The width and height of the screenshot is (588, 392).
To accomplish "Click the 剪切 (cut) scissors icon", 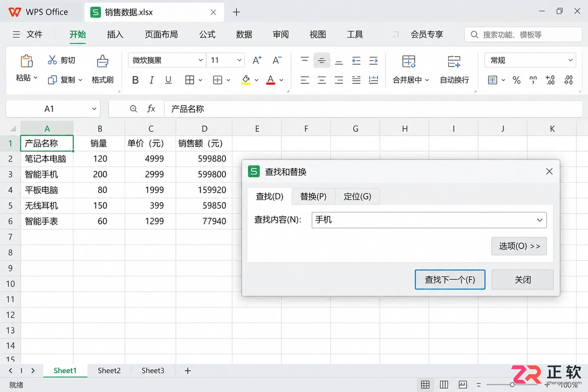I will tap(52, 60).
